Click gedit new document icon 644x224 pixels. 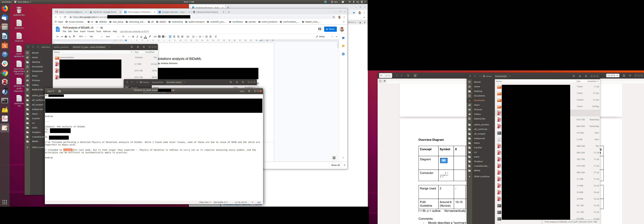(60, 91)
